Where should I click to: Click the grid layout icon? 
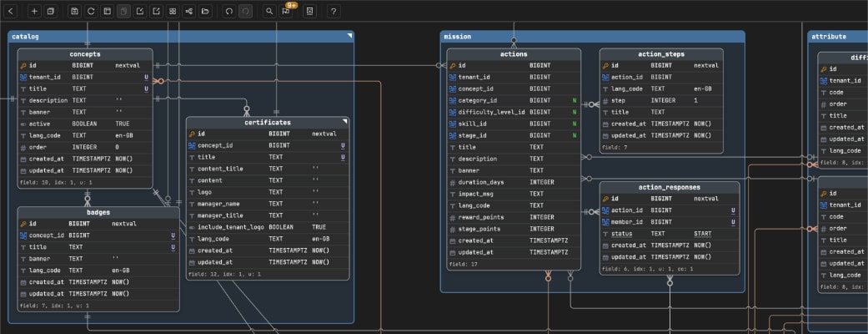click(x=173, y=11)
